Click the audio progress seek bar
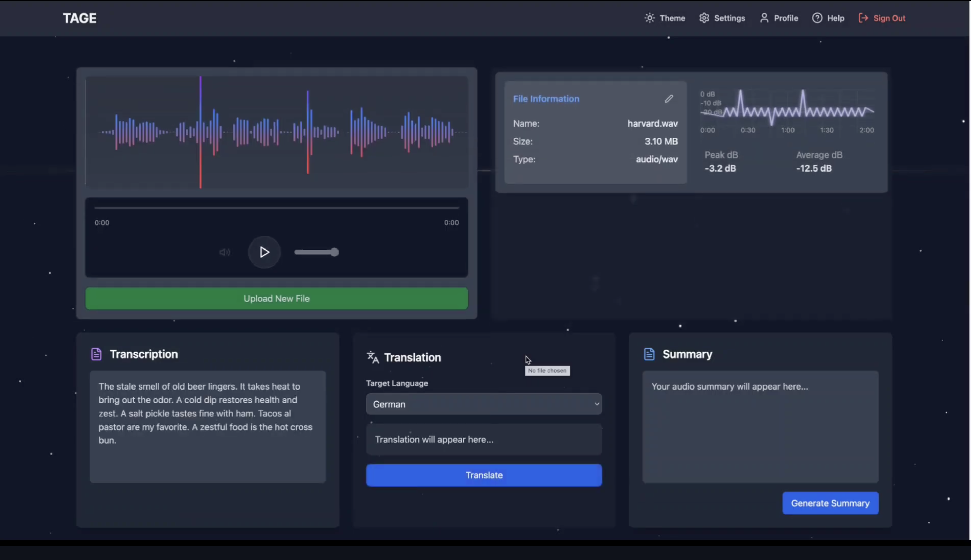 [276, 208]
